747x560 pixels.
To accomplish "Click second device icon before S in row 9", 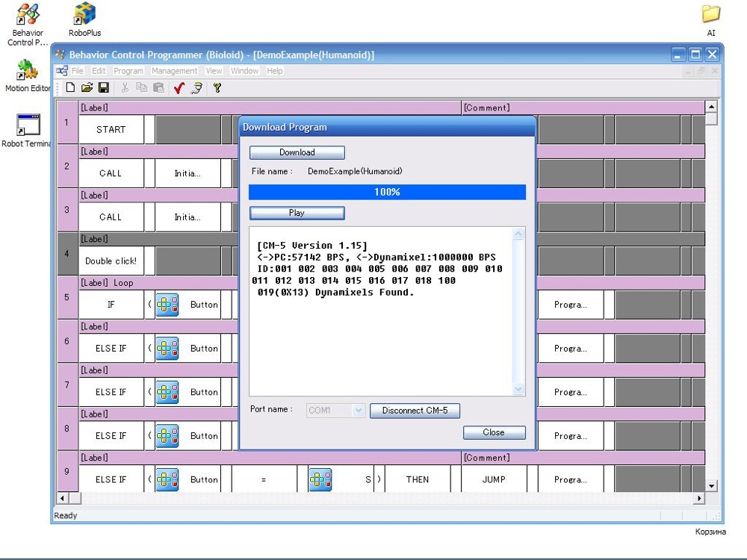I will 320,479.
